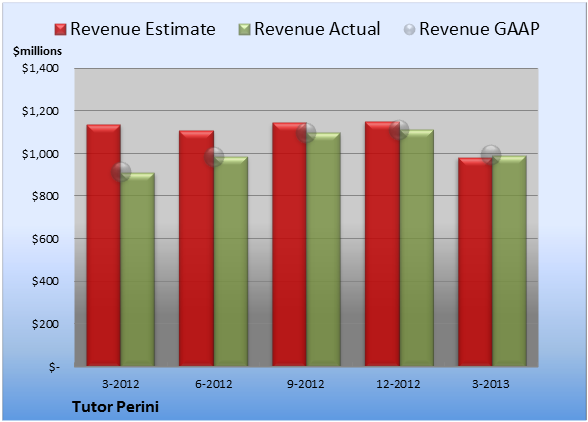Click the '6-2012' x-axis label
This screenshot has width=588, height=422.
pyautogui.click(x=214, y=384)
